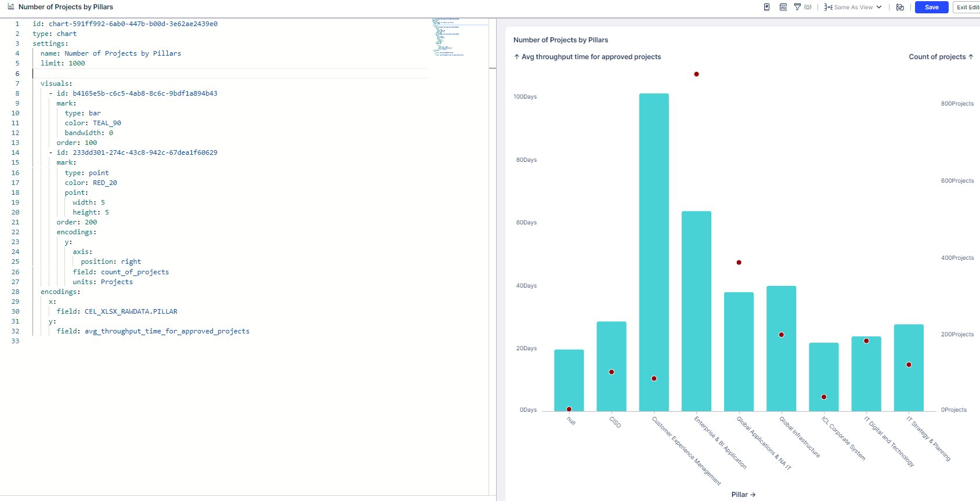Open the documentation book icon
Screen dimensions: 980x501
click(766, 7)
